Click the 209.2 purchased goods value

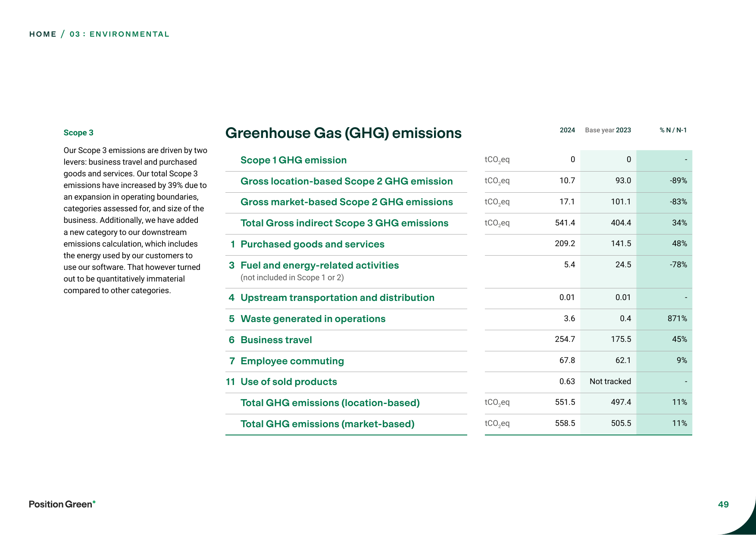(x=565, y=244)
